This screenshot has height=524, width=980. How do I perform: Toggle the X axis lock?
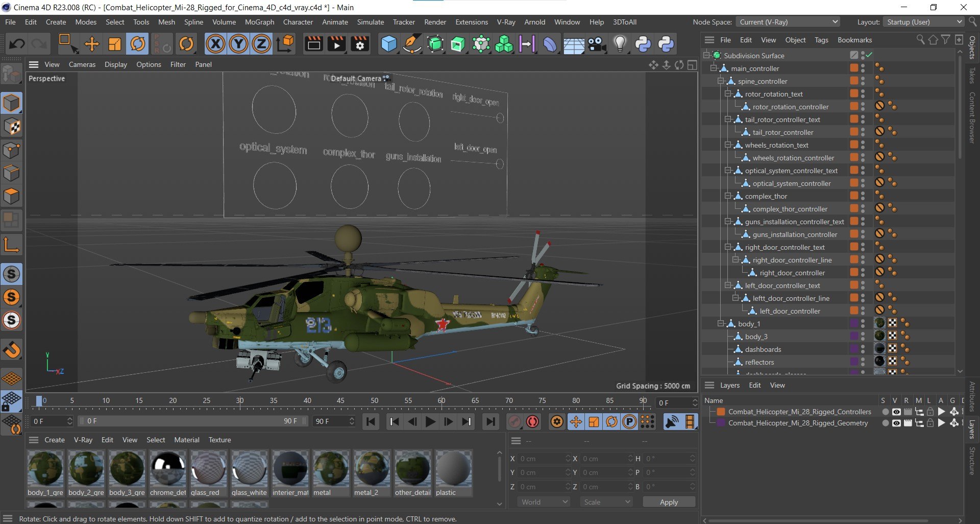215,44
